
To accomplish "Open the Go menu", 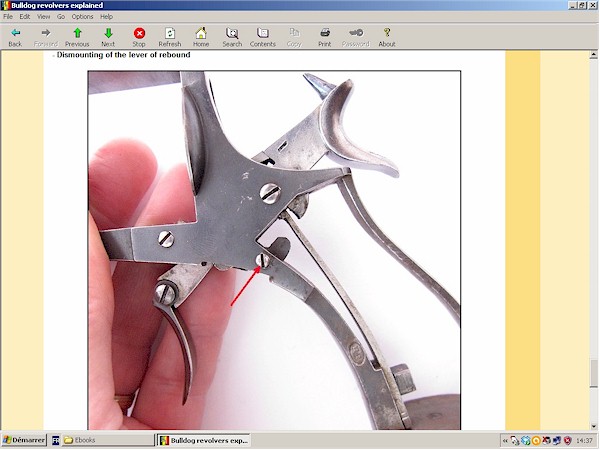I will click(61, 16).
